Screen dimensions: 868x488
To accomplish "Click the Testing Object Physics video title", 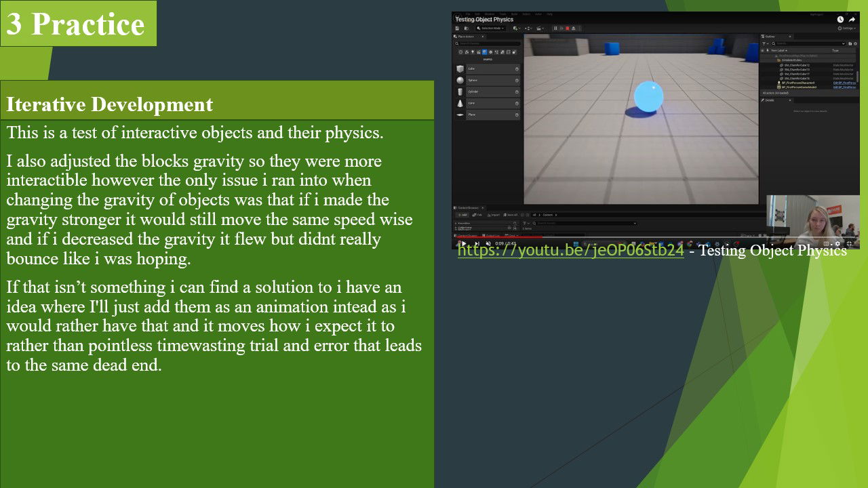I will (x=484, y=20).
